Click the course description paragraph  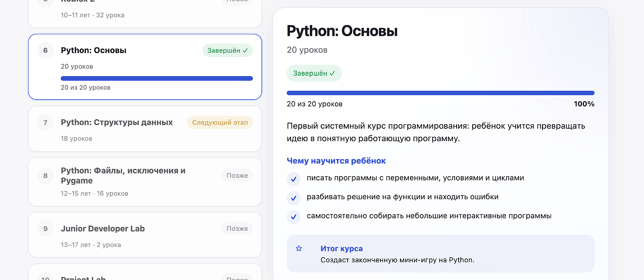click(x=436, y=132)
